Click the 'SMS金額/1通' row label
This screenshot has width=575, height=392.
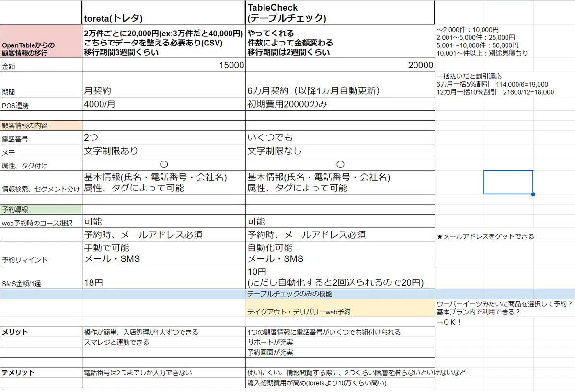41,277
